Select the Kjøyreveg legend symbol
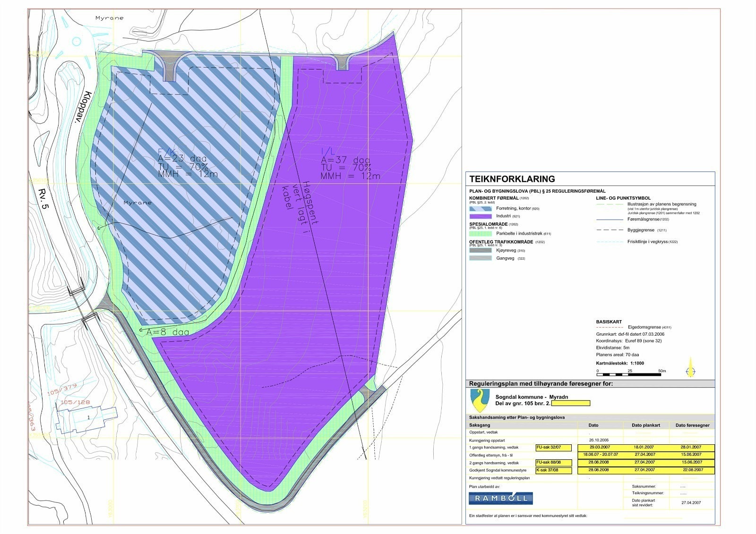Viewport: 756px width, 534px height. click(481, 251)
